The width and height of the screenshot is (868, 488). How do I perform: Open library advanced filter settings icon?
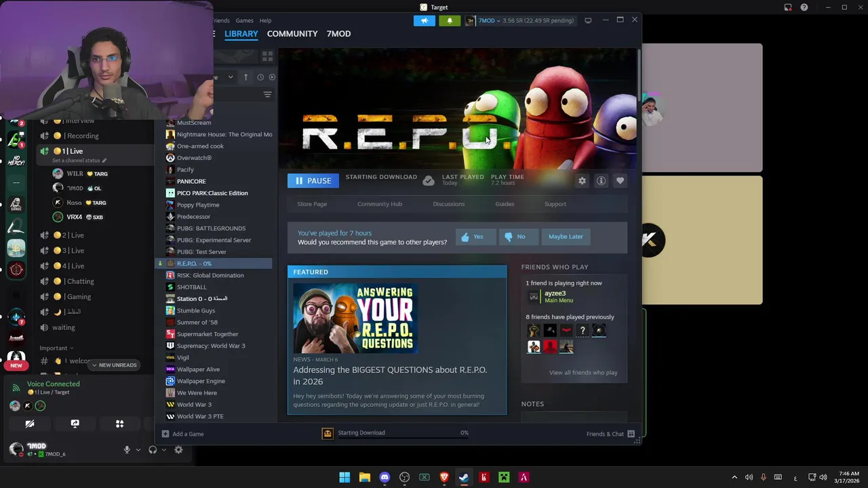coord(267,95)
